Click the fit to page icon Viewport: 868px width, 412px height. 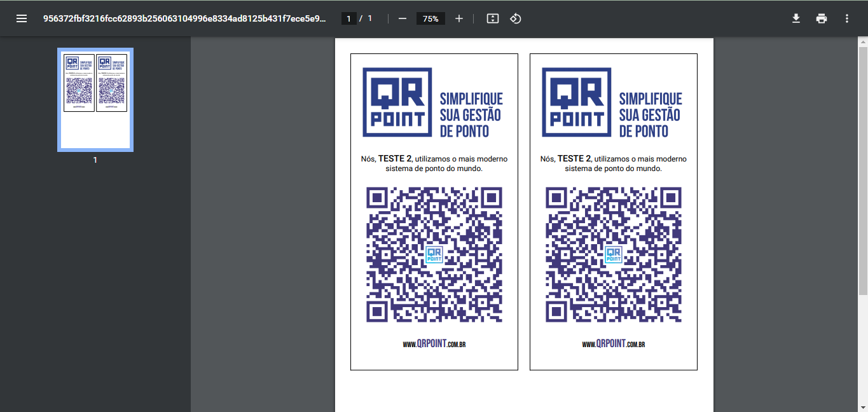pos(492,18)
